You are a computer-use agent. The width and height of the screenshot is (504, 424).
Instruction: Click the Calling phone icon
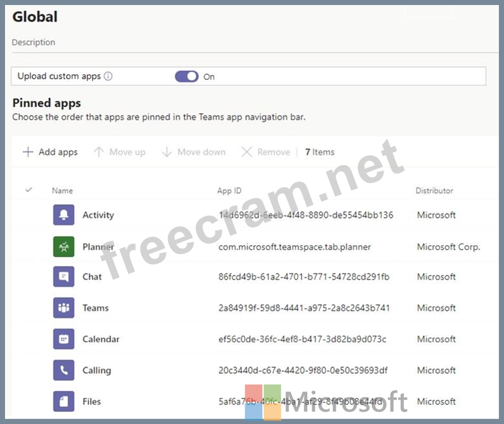coord(63,370)
